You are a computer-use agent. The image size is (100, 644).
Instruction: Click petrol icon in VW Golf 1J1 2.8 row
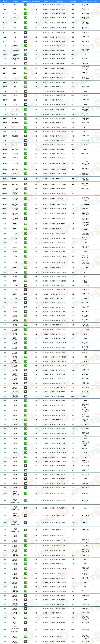point(26,461)
